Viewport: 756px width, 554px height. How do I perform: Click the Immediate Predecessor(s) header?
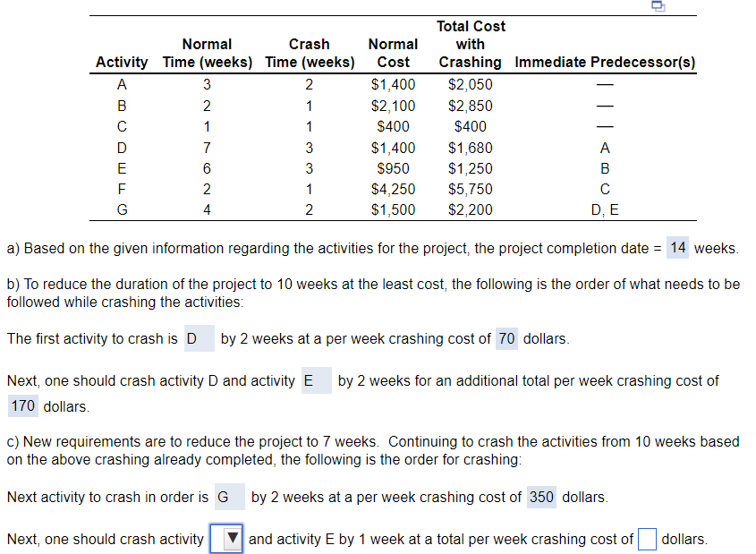(x=605, y=62)
